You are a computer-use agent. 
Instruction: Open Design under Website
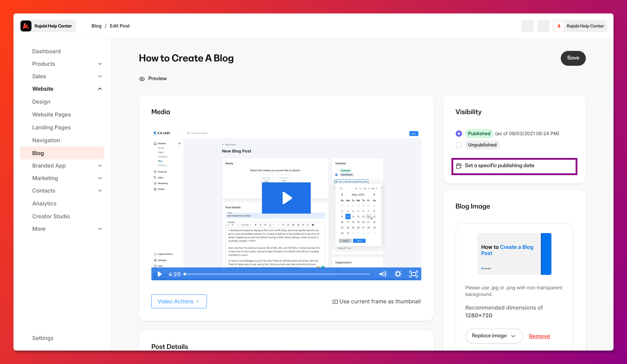click(41, 102)
